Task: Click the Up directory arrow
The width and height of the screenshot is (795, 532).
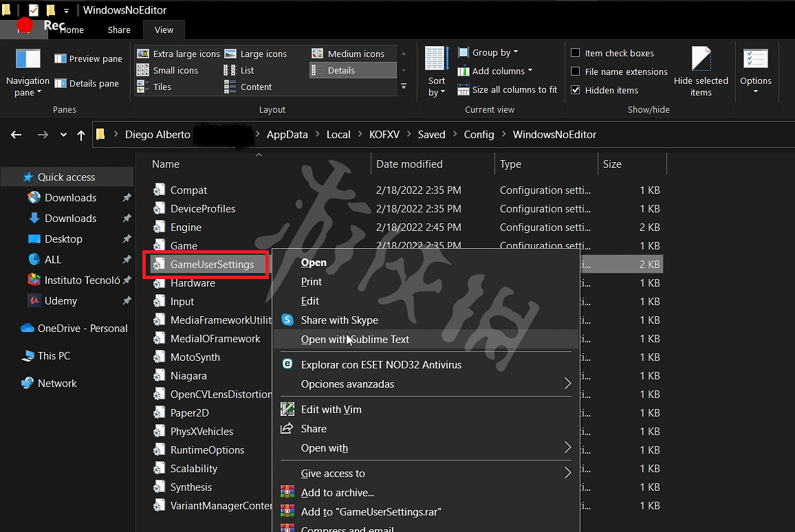Action: (81, 135)
